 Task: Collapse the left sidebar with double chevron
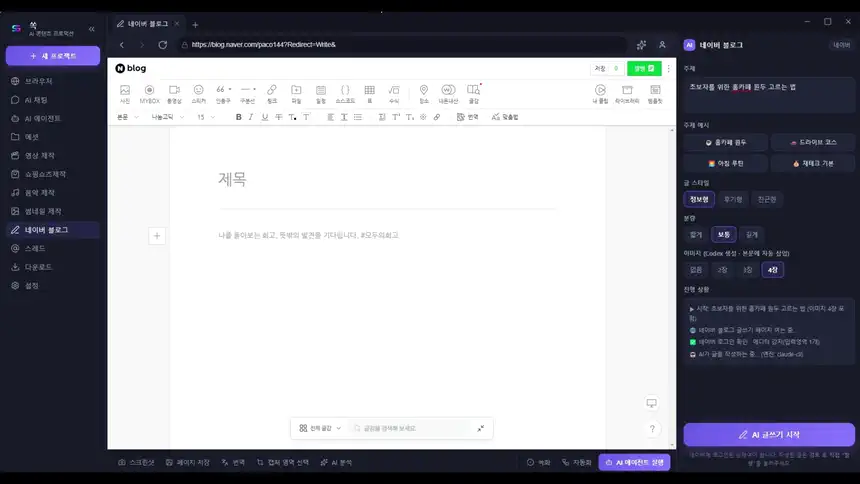tap(92, 29)
